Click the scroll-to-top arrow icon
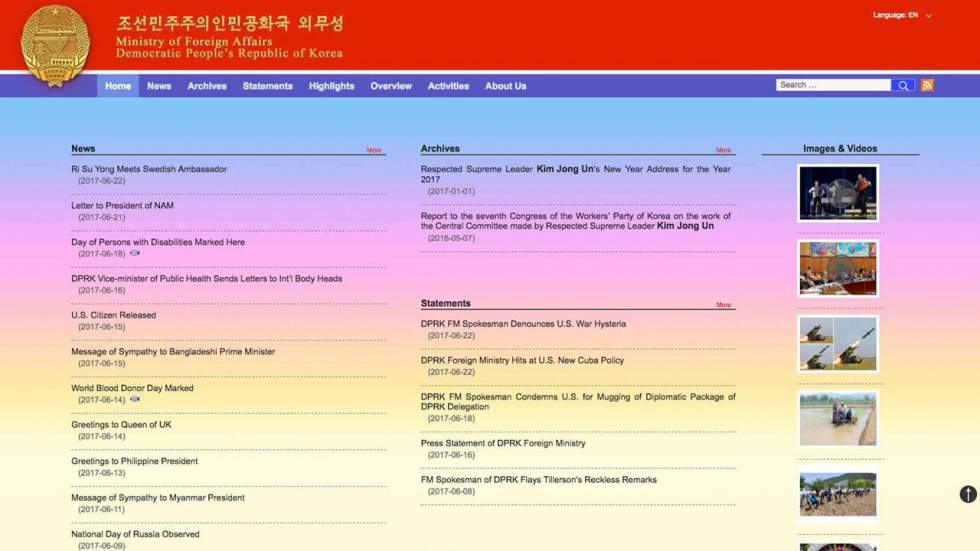 click(967, 494)
